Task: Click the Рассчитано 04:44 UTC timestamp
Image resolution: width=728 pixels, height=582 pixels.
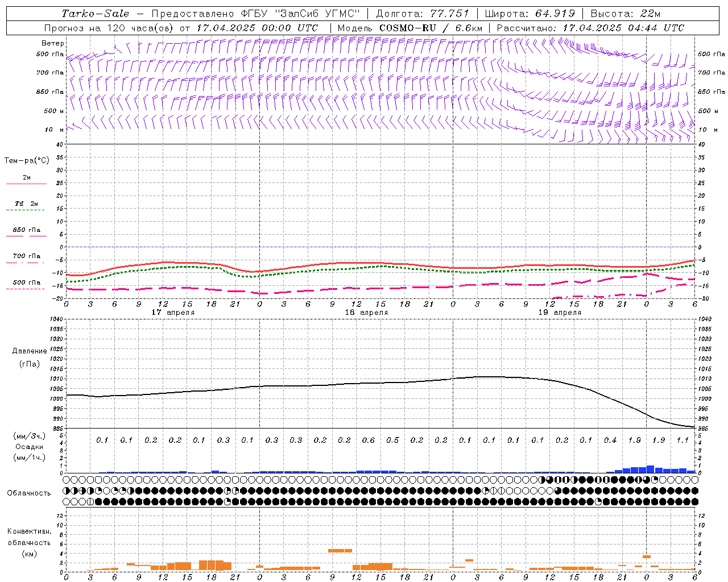Action: (x=590, y=28)
